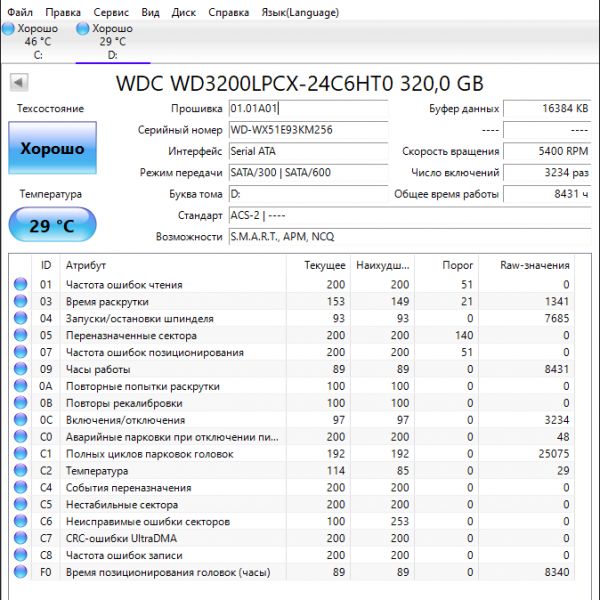Click status icon for attribute C2

pos(20,470)
